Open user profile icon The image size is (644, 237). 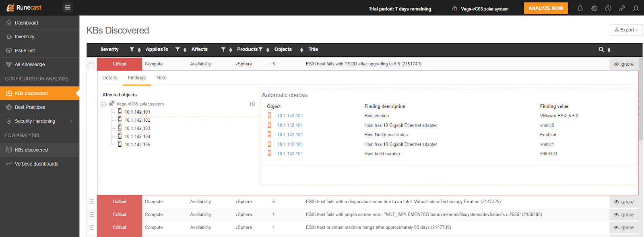point(636,8)
